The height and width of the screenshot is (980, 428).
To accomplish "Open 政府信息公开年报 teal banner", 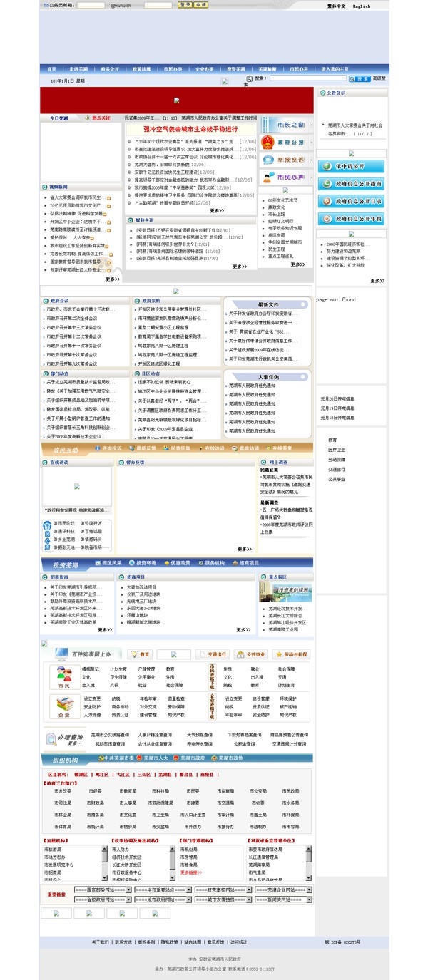I will (351, 218).
